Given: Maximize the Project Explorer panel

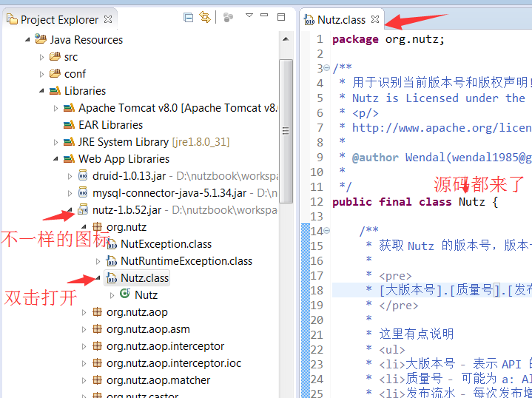Looking at the screenshot, I should (281, 16).
